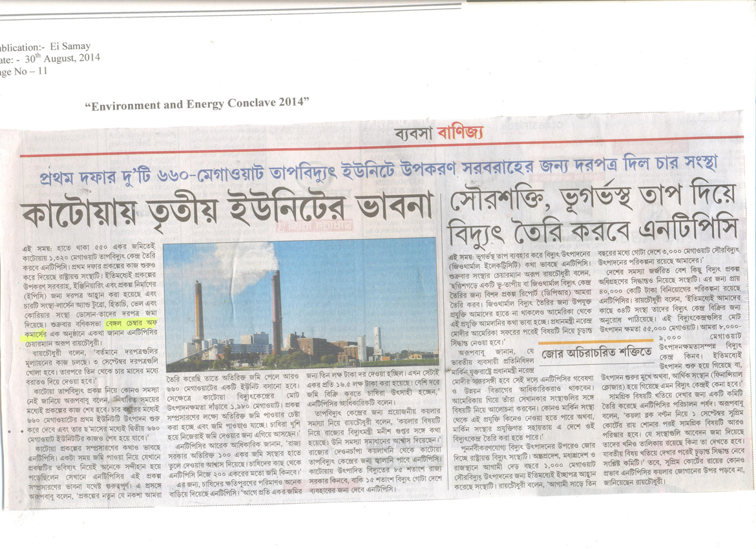Click the 'Environment and Energy Conclave 2014' title
Image resolution: width=756 pixels, height=549 pixels.
[197, 103]
